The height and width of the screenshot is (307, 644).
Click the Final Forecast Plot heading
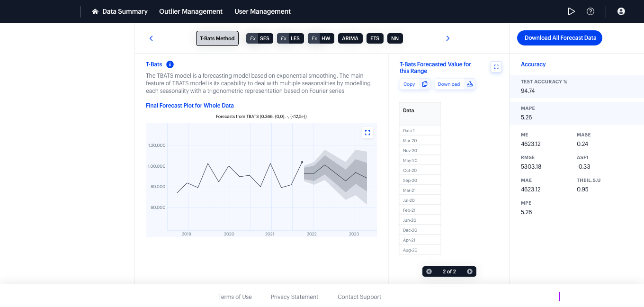click(x=190, y=106)
